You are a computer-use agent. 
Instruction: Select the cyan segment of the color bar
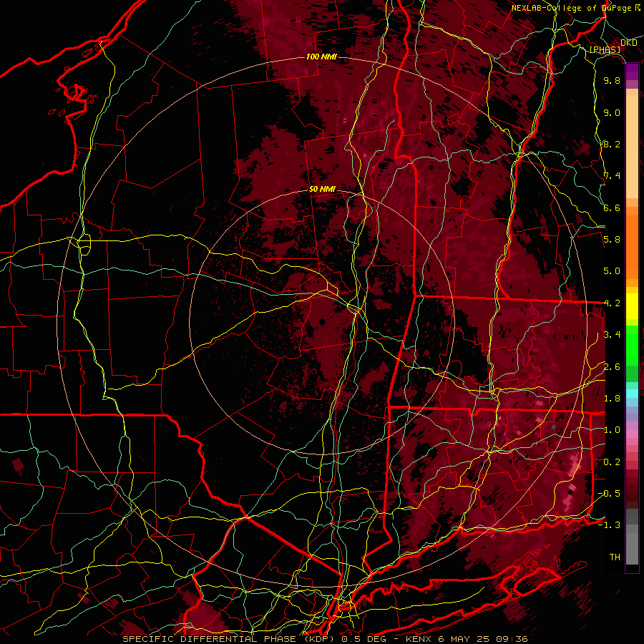click(632, 394)
